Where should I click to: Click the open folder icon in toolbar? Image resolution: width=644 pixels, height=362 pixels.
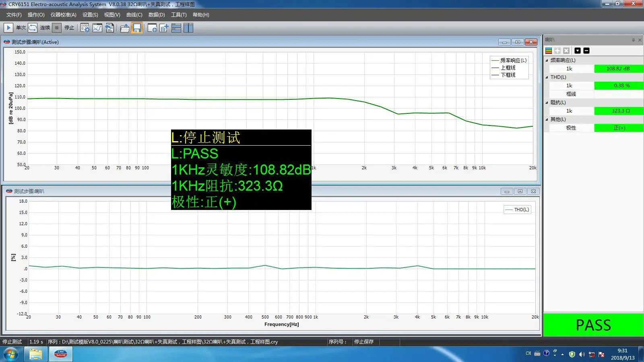(125, 28)
